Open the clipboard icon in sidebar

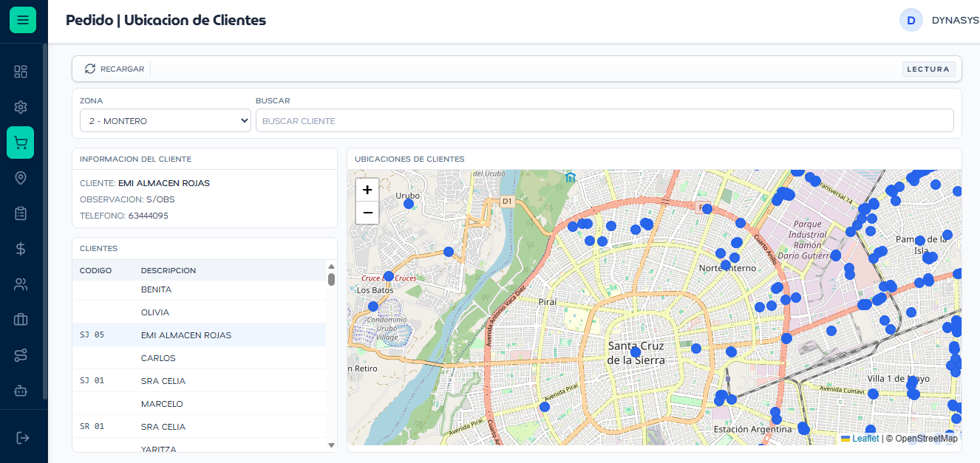(x=21, y=213)
